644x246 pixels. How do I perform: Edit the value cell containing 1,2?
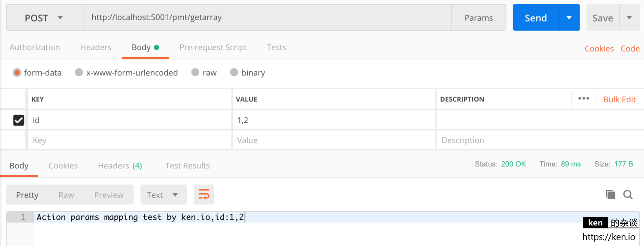pyautogui.click(x=334, y=120)
